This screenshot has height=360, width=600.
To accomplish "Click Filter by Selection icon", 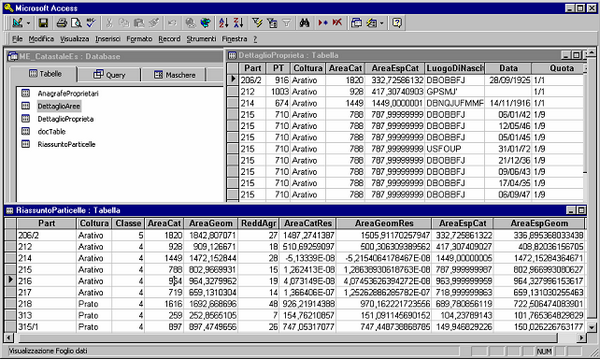I will (257, 23).
